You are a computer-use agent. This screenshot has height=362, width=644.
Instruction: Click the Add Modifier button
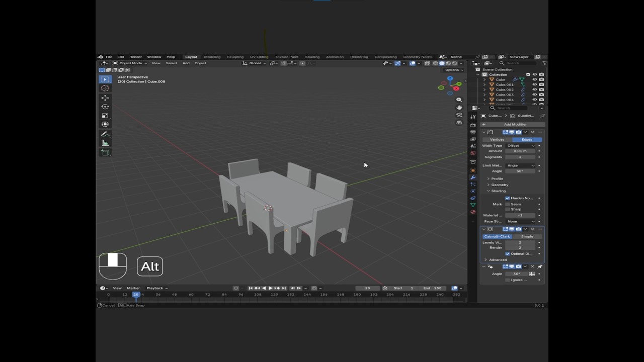click(512, 124)
